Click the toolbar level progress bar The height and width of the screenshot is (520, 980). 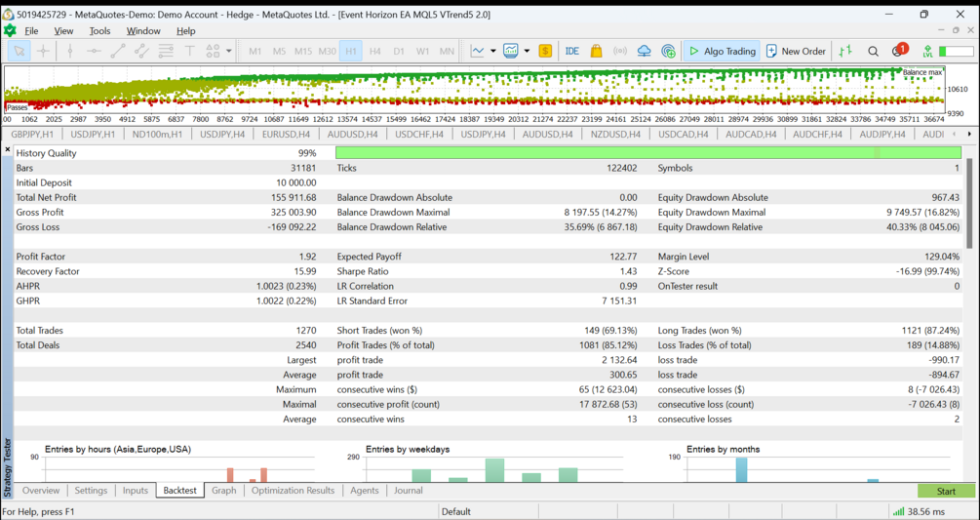tap(957, 52)
